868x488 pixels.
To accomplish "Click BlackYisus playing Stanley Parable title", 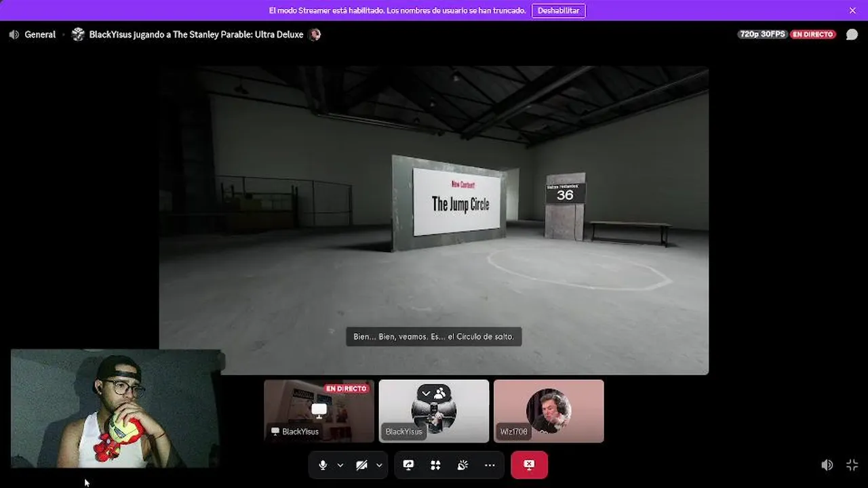I will coord(197,34).
